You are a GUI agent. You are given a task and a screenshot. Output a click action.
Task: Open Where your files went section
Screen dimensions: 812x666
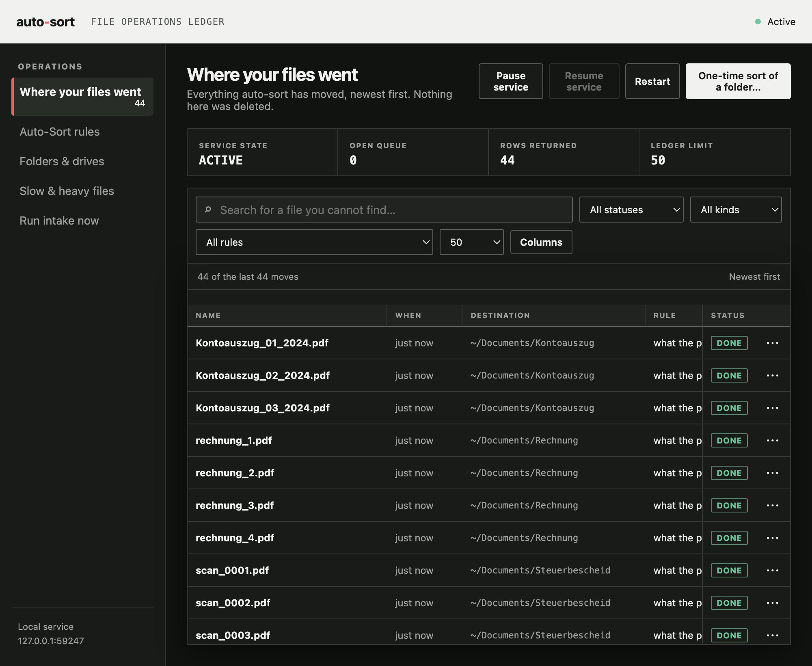(x=82, y=97)
